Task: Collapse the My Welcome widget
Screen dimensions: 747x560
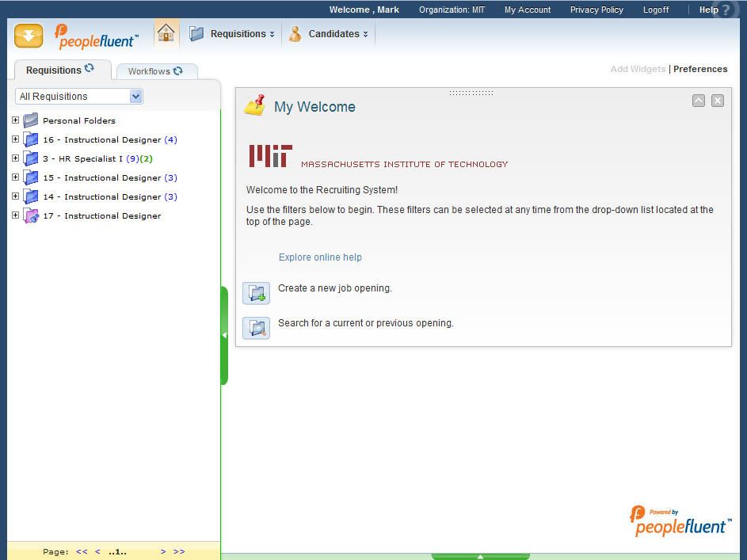Action: [x=698, y=101]
